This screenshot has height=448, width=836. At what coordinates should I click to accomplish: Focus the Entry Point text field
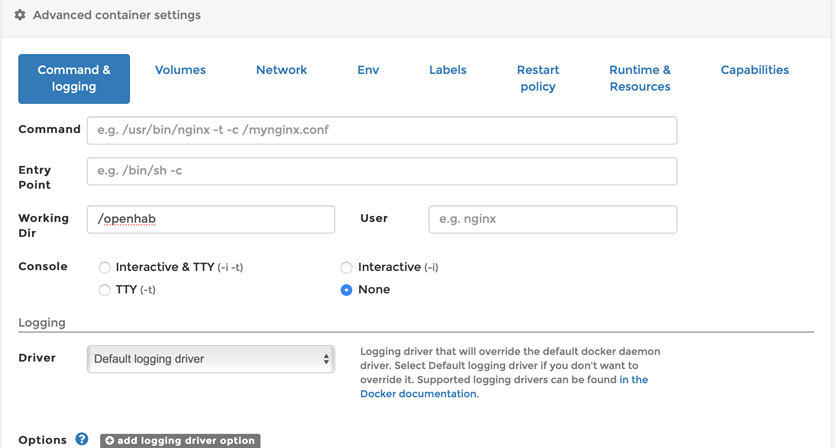pyautogui.click(x=381, y=171)
